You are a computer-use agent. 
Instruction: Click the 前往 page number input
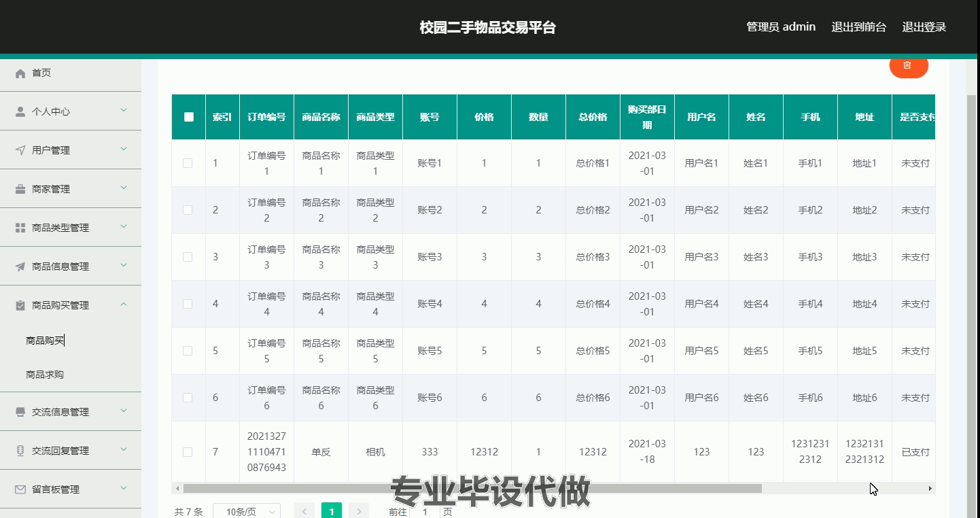pos(425,512)
